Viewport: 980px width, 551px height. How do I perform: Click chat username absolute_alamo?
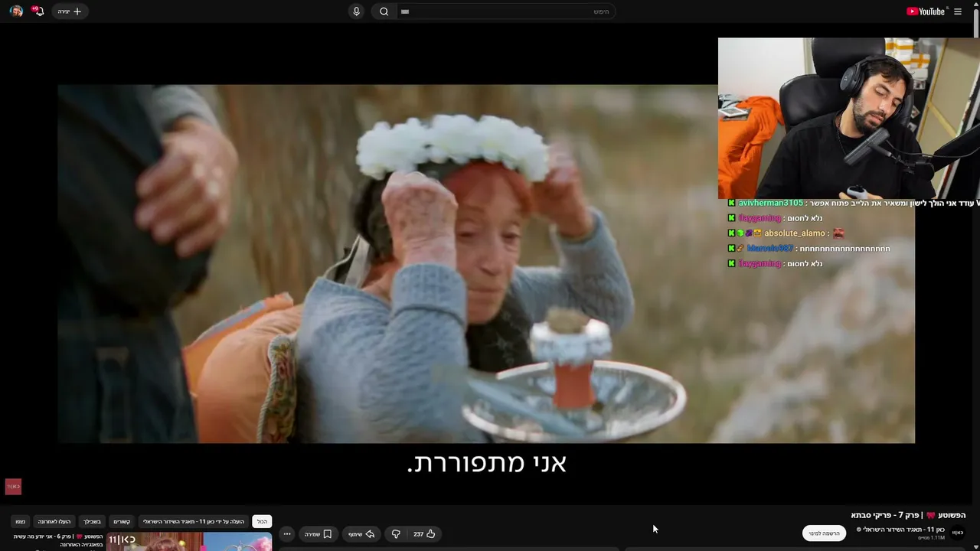[x=795, y=233]
